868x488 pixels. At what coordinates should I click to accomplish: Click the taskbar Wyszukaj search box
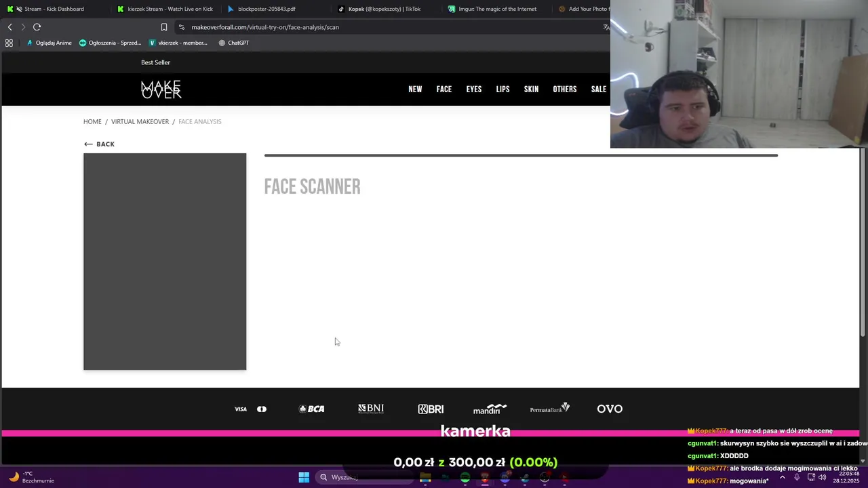[365, 477]
